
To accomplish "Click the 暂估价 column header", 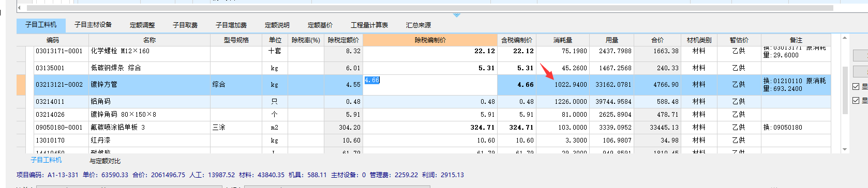I will (x=739, y=40).
